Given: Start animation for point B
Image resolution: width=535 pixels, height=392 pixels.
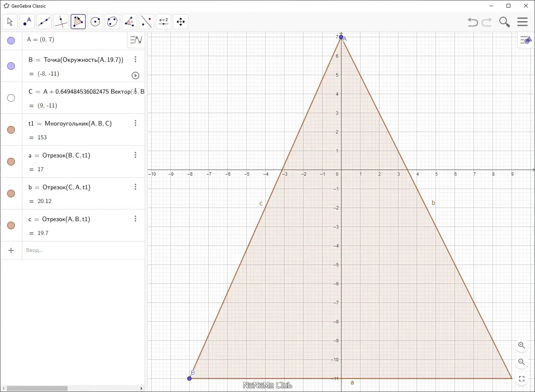Looking at the screenshot, I should point(135,76).
